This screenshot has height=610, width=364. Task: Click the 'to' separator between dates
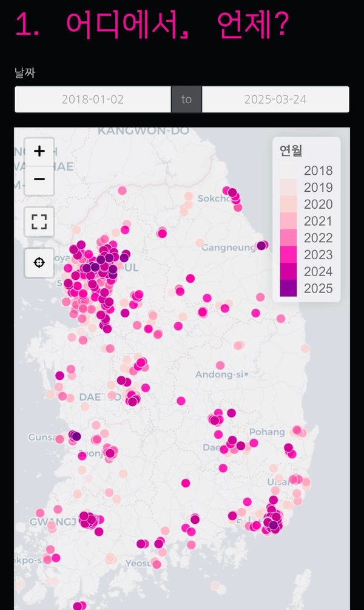click(186, 100)
